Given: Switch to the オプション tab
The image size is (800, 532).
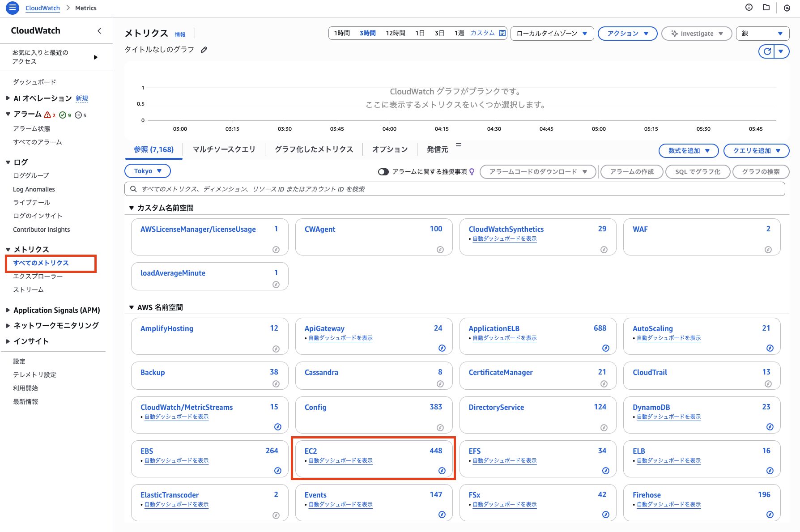Looking at the screenshot, I should [390, 149].
